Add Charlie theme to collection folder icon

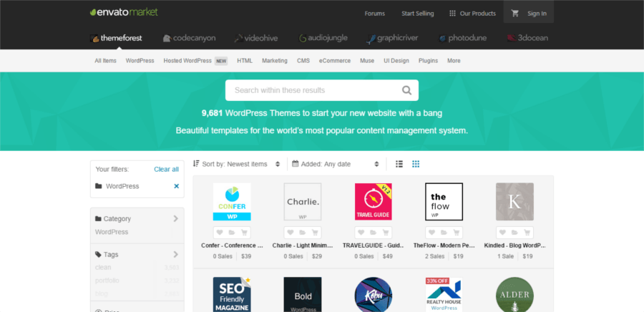pyautogui.click(x=302, y=233)
